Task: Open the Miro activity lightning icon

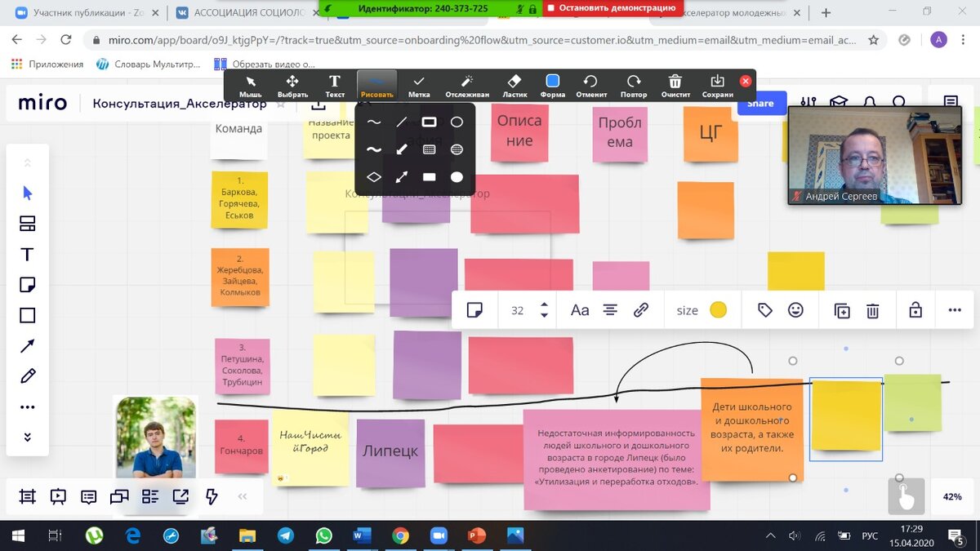Action: pos(212,495)
